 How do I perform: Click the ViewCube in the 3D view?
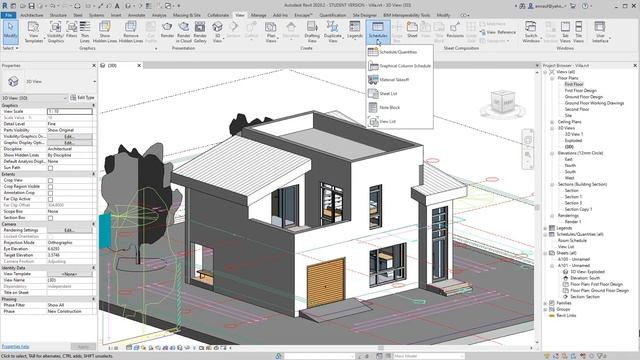(502, 102)
